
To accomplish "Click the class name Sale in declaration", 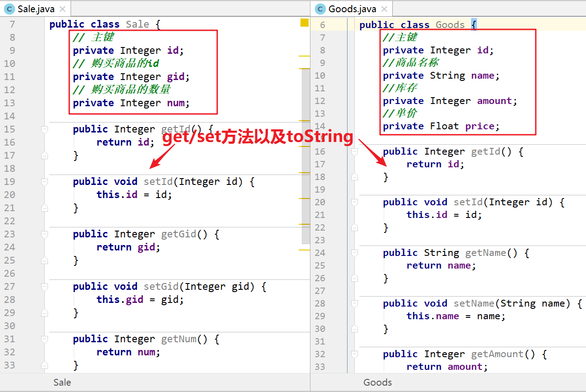I will (x=138, y=24).
